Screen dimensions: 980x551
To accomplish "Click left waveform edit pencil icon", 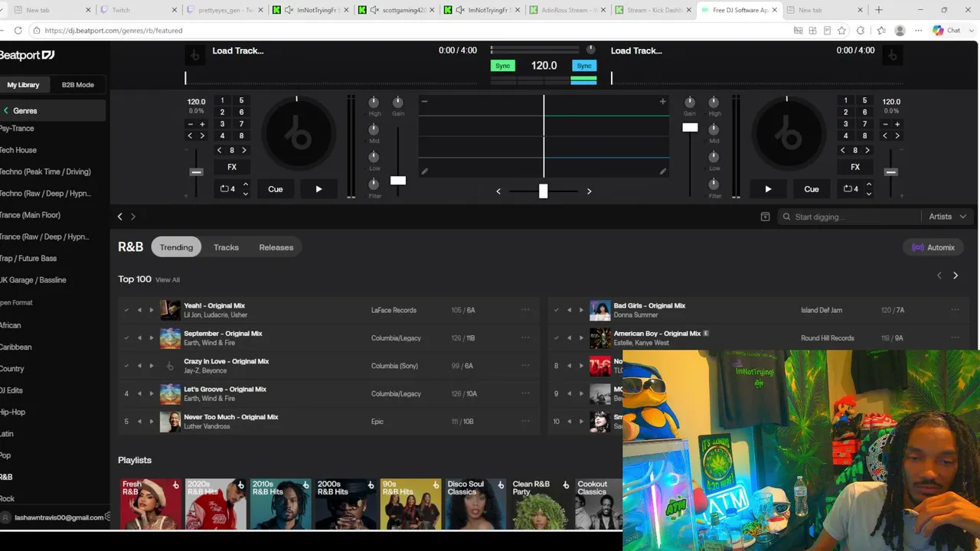I will (425, 171).
